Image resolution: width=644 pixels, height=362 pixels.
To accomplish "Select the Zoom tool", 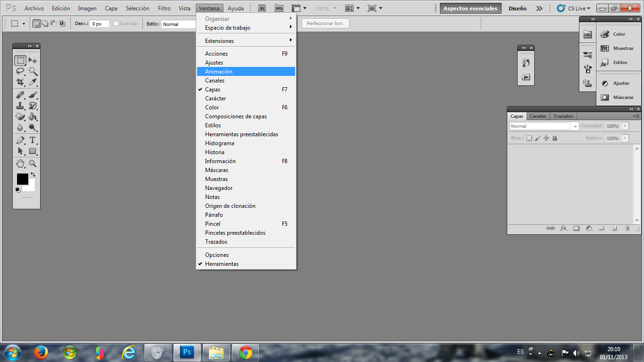I will [33, 164].
